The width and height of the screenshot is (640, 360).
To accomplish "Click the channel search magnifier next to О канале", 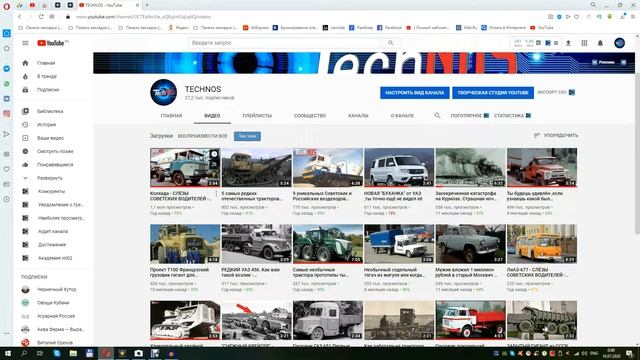I will (437, 116).
